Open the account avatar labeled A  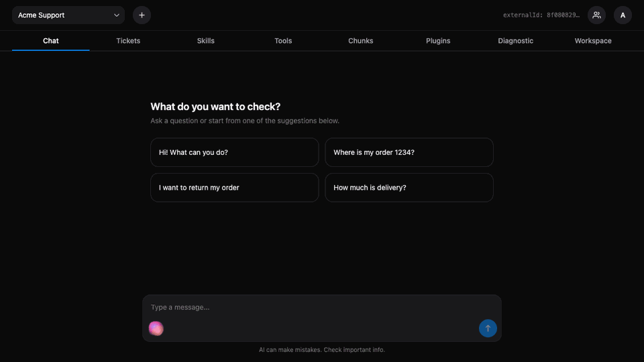pyautogui.click(x=623, y=15)
